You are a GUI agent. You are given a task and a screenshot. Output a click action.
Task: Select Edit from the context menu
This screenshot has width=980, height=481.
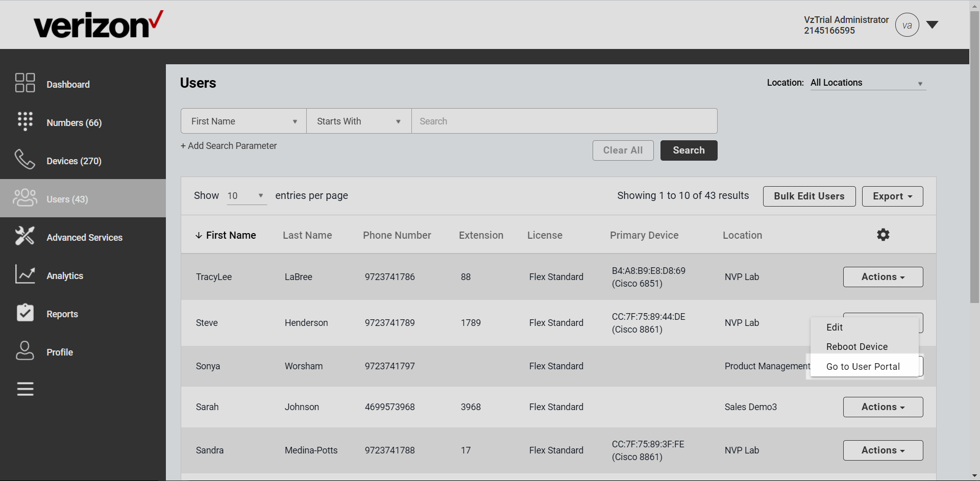tap(835, 327)
